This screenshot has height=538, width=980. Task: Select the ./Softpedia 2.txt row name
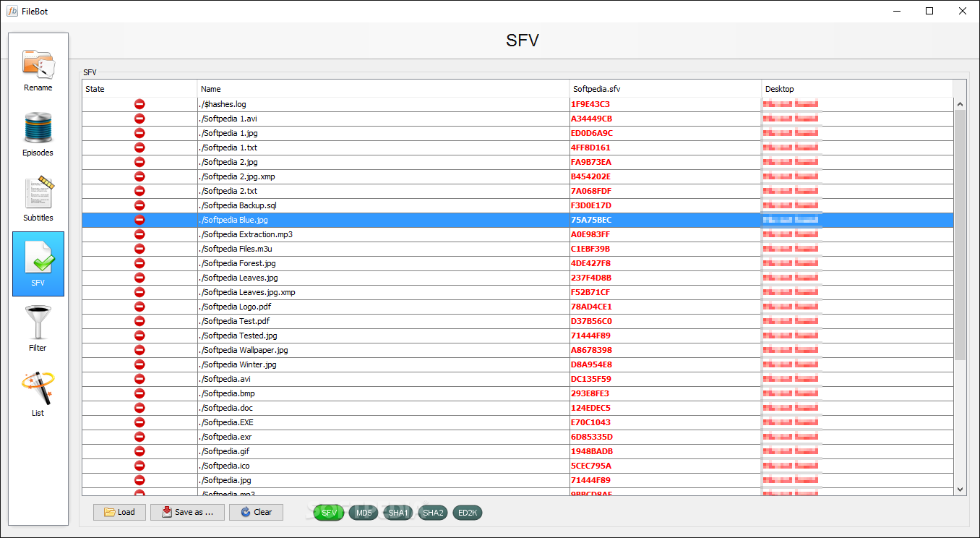pos(228,191)
